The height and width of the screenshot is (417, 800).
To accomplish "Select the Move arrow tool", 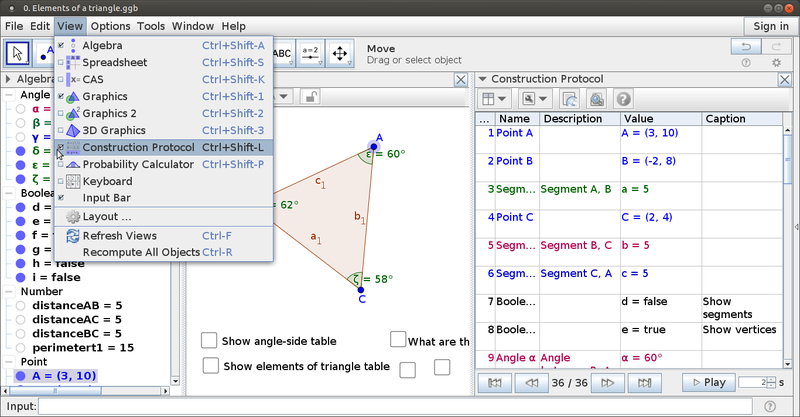I will (x=17, y=53).
